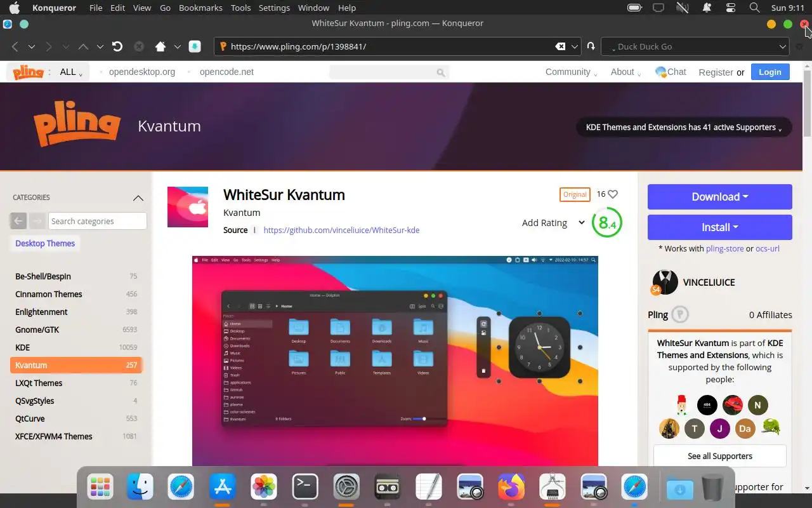Open the Add Rating dropdown
This screenshot has width=812, height=508.
pos(553,222)
